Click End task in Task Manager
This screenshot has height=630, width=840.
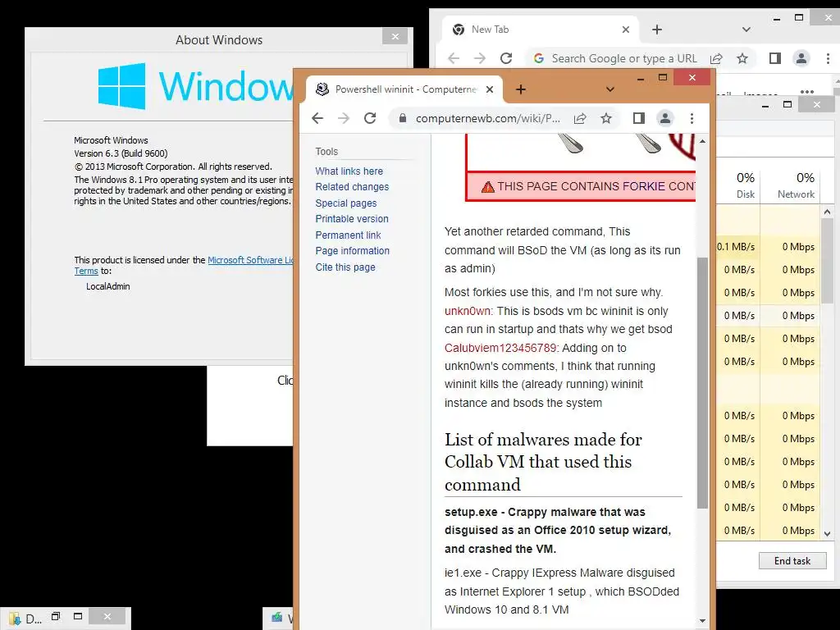[x=792, y=561]
